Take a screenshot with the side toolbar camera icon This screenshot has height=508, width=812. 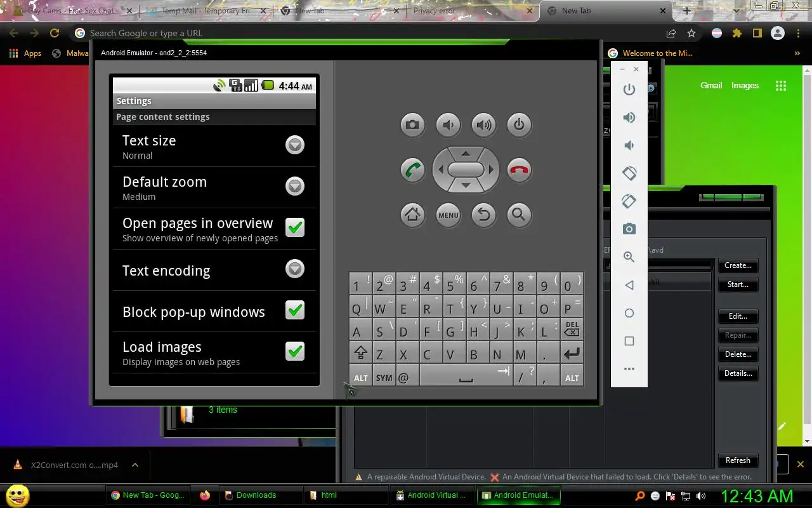coord(629,229)
